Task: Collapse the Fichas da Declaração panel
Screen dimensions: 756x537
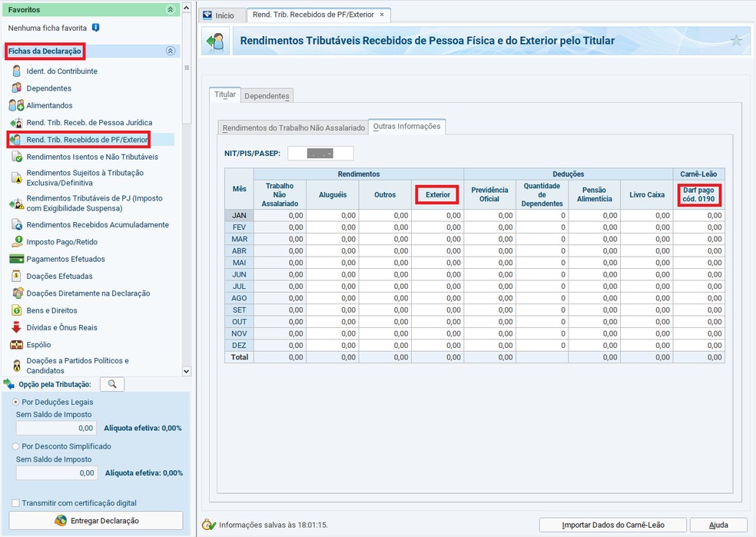Action: (x=171, y=51)
